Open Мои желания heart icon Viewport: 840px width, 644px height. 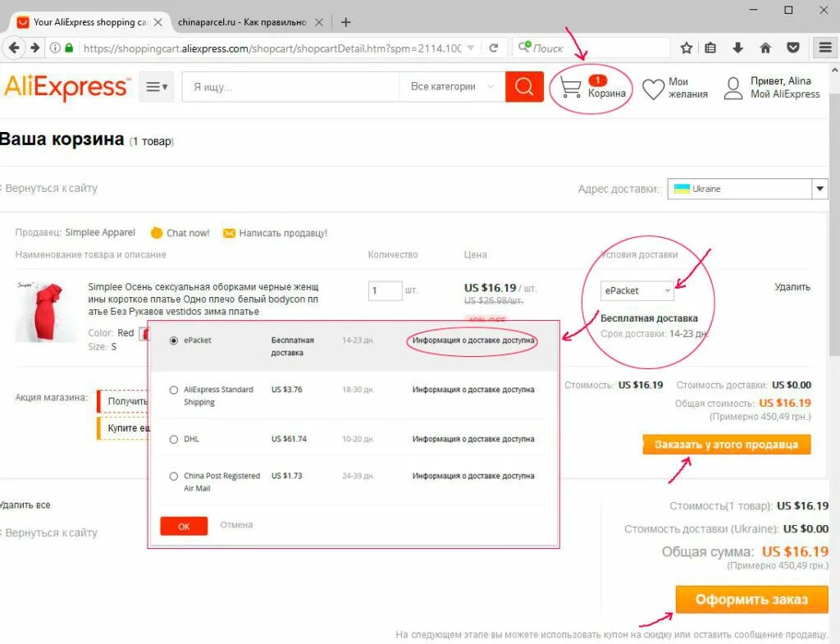(x=653, y=89)
